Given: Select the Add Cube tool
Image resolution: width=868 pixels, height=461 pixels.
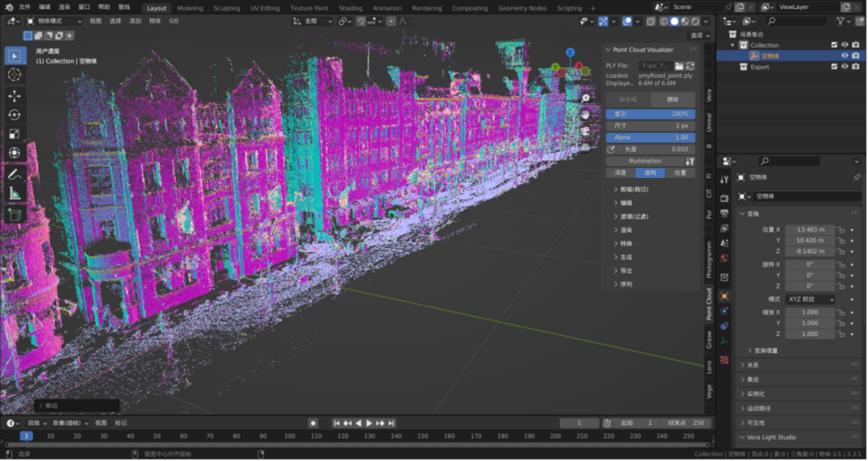Looking at the screenshot, I should point(14,215).
